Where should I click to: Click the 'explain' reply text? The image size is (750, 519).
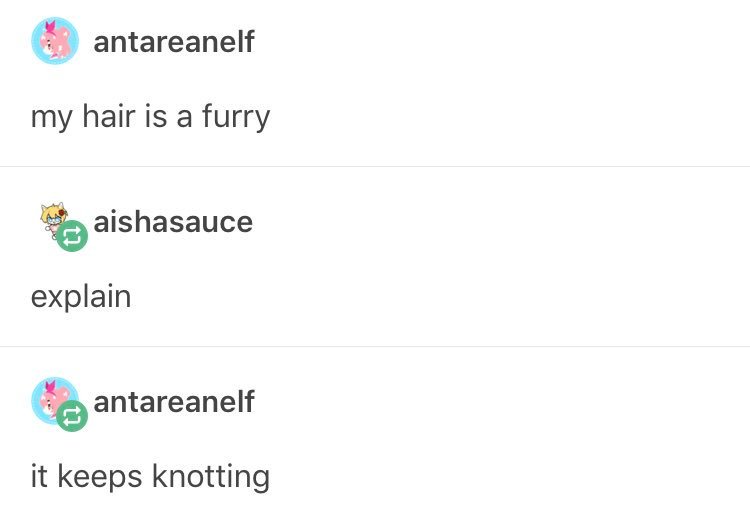pos(81,297)
